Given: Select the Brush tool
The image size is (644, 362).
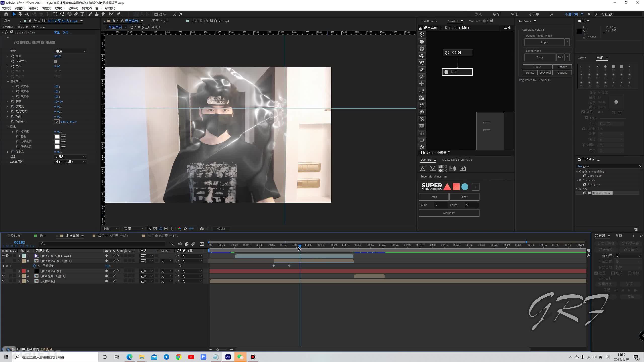Looking at the screenshot, I should [90, 14].
